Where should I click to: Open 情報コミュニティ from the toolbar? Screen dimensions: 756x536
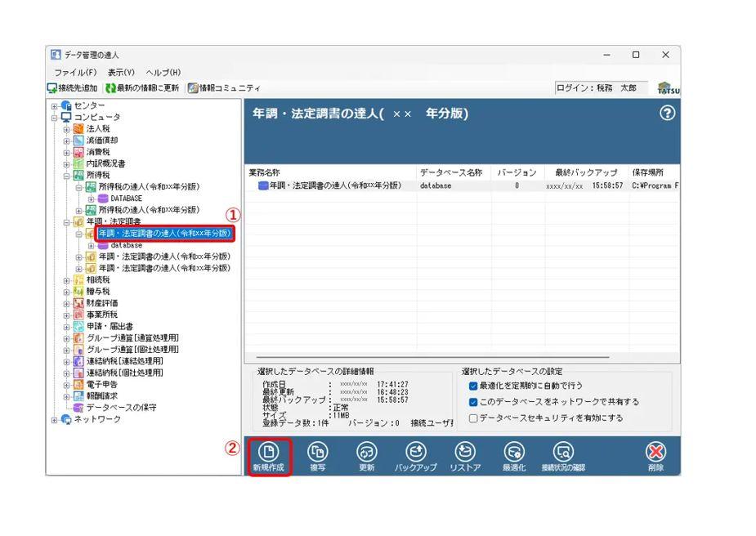point(224,88)
